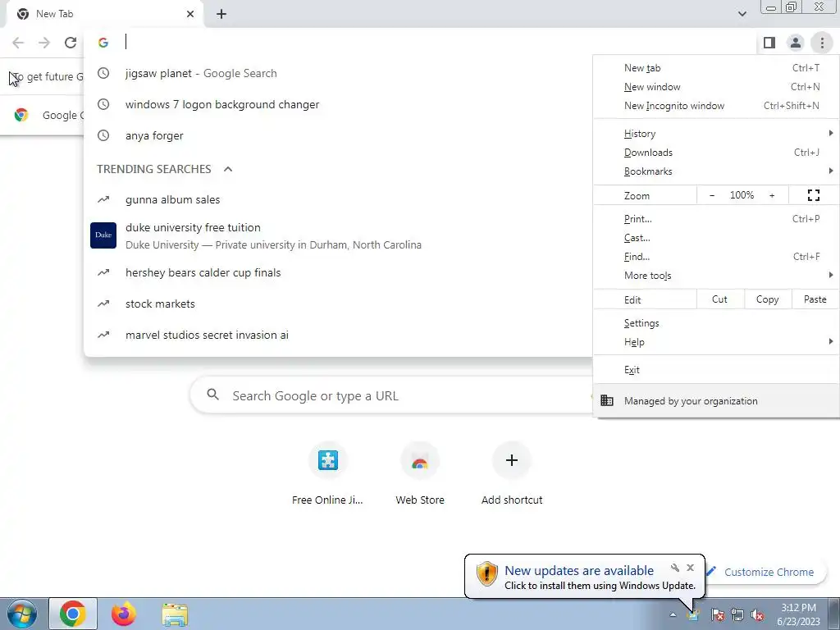Image resolution: width=840 pixels, height=630 pixels.
Task: Select the anya forger suggestion
Action: tap(338, 135)
